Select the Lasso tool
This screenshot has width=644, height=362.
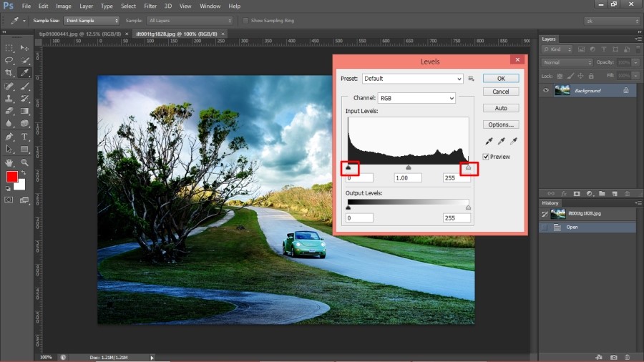point(9,60)
